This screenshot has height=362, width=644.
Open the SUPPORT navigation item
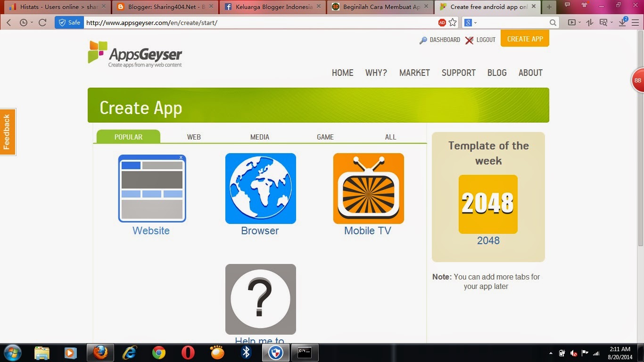tap(459, 73)
